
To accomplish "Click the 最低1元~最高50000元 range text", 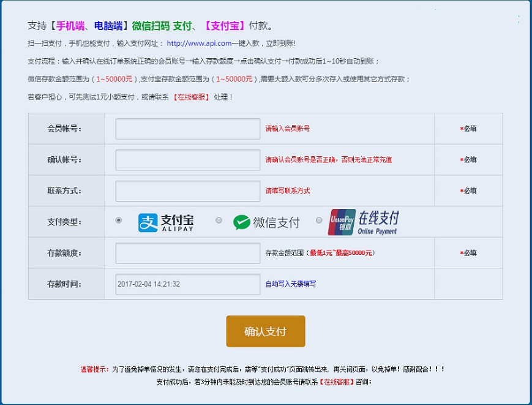I will 340,253.
